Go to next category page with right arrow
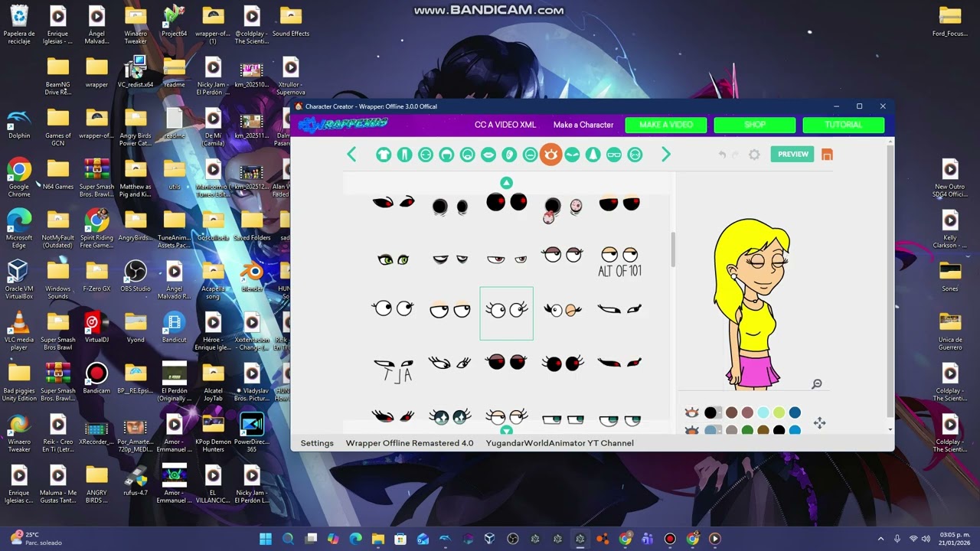The height and width of the screenshot is (551, 980). (x=666, y=155)
